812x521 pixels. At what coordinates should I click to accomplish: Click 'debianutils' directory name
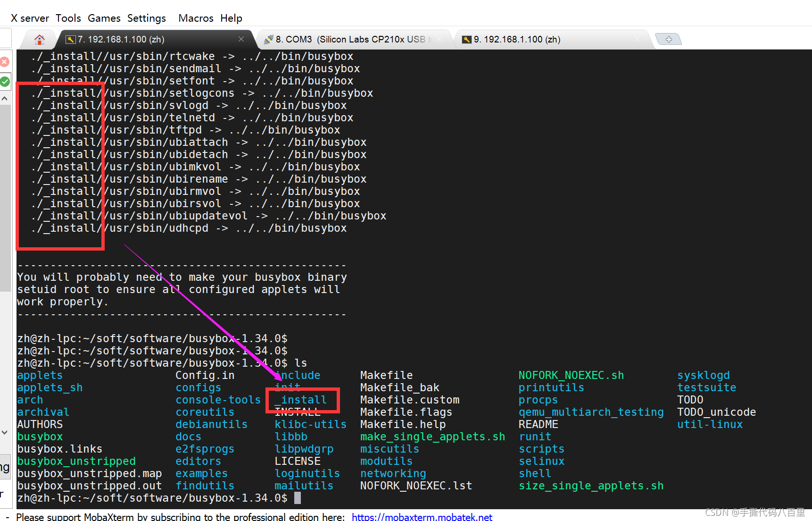pyautogui.click(x=211, y=424)
